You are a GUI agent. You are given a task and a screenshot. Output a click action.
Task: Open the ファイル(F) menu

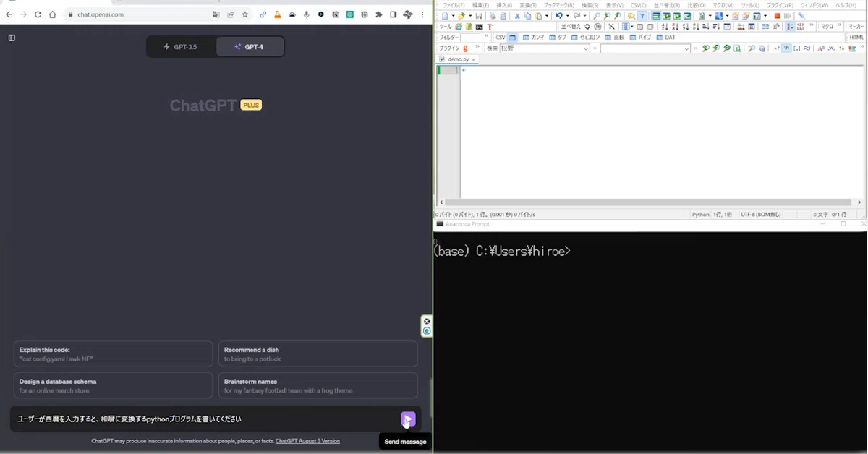coord(454,5)
